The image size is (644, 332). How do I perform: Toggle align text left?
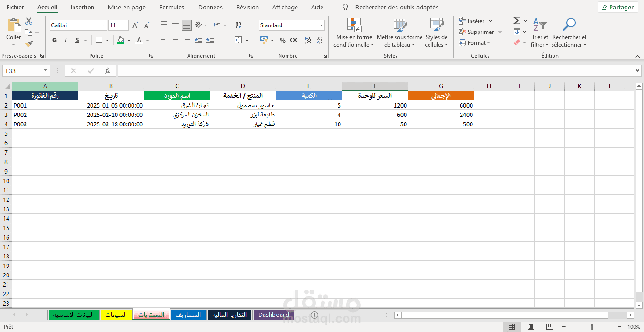(x=164, y=40)
